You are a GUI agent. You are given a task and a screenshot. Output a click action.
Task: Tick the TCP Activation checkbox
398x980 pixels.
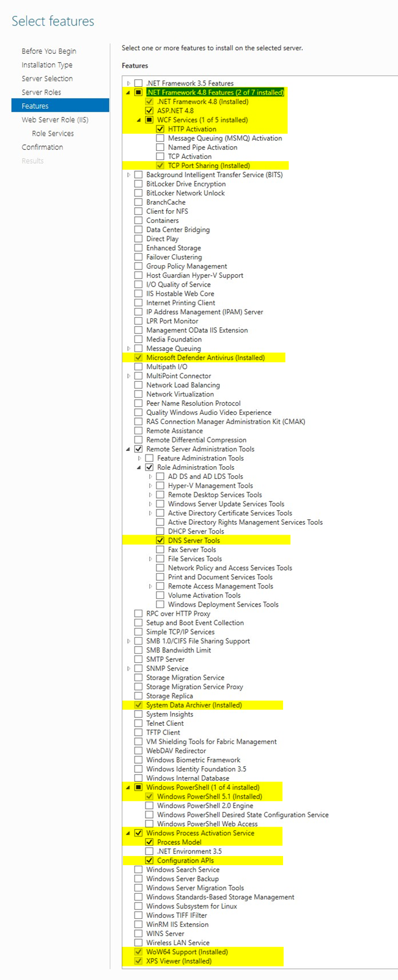(x=160, y=156)
